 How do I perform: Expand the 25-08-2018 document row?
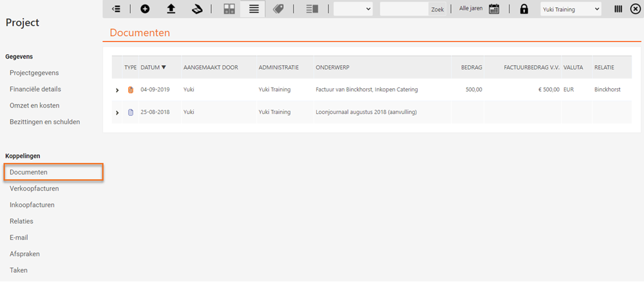(117, 113)
